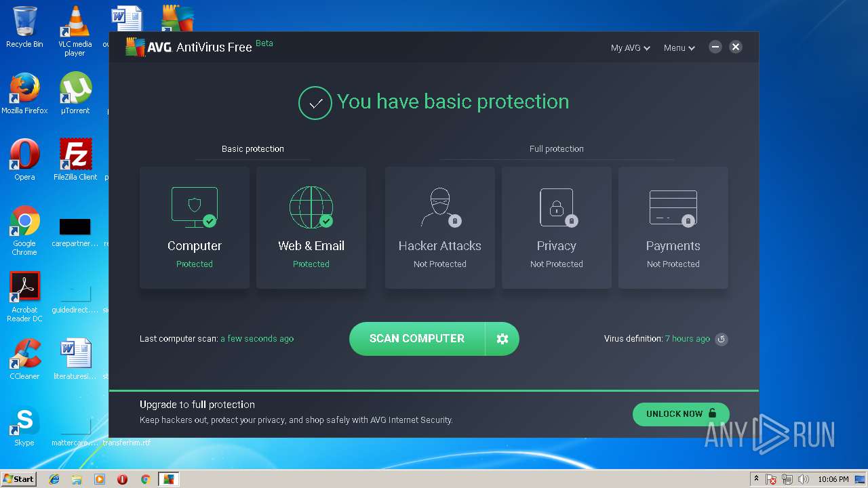Open scan settings gear next to Scan Computer

coord(502,339)
